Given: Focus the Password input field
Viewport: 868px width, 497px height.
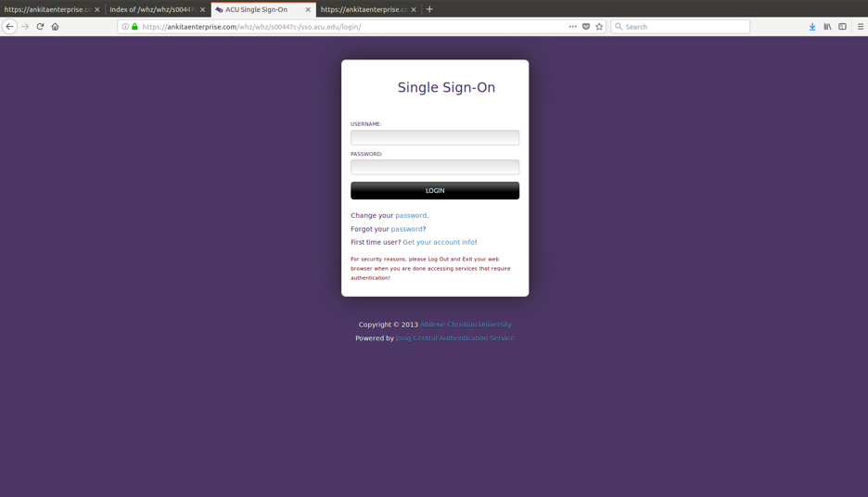Looking at the screenshot, I should point(435,167).
